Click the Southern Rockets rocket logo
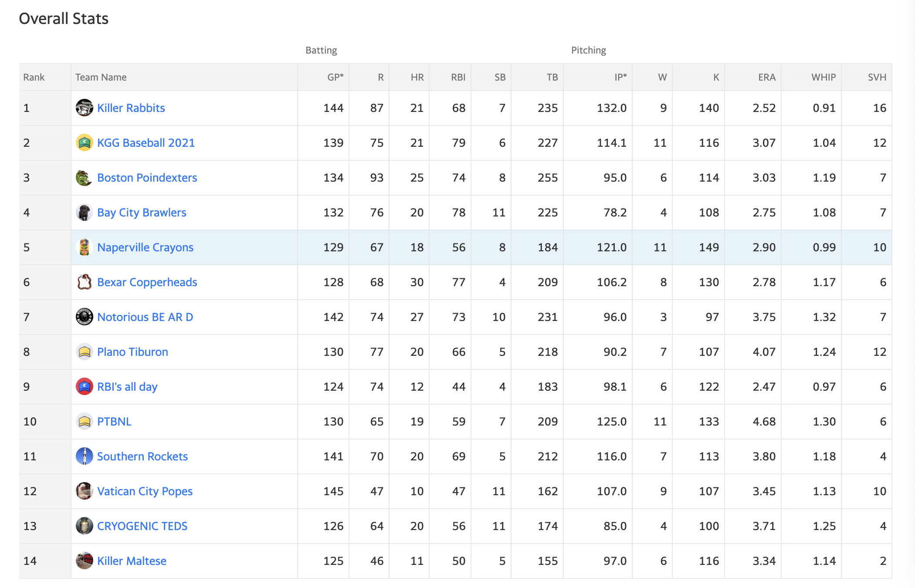 84,456
